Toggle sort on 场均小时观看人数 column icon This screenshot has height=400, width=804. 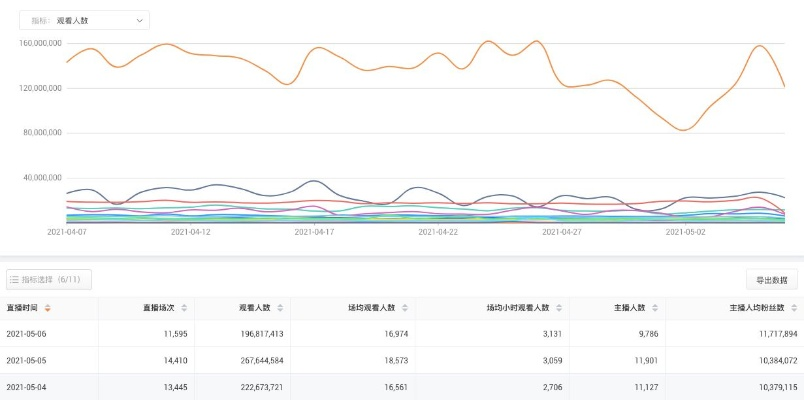(x=559, y=308)
